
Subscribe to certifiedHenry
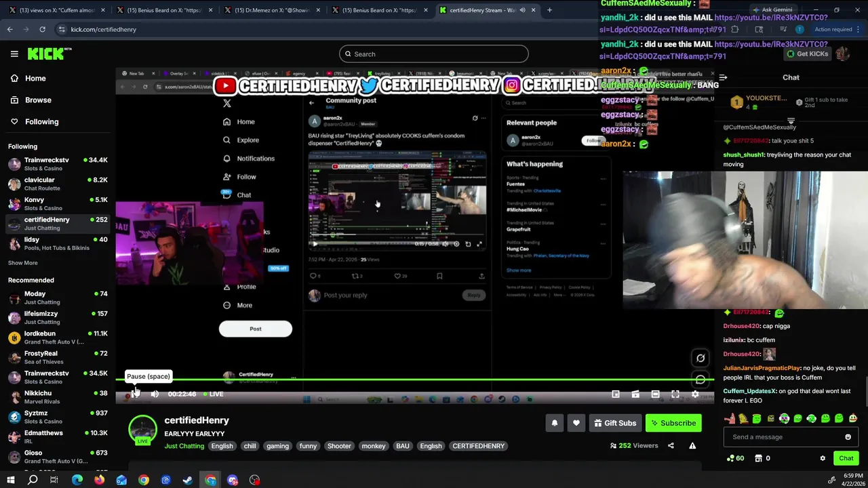tap(673, 423)
